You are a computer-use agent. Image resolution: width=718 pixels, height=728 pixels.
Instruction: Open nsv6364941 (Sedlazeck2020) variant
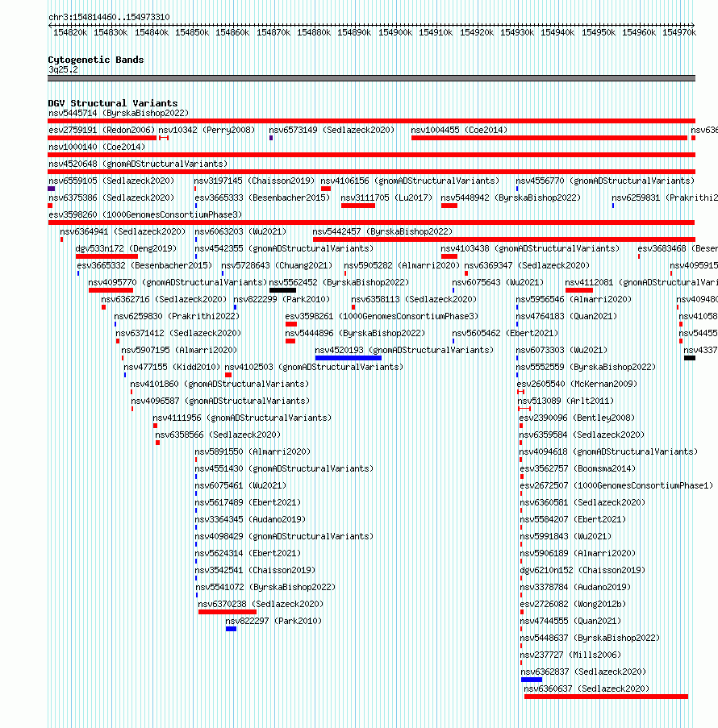pyautogui.click(x=123, y=231)
